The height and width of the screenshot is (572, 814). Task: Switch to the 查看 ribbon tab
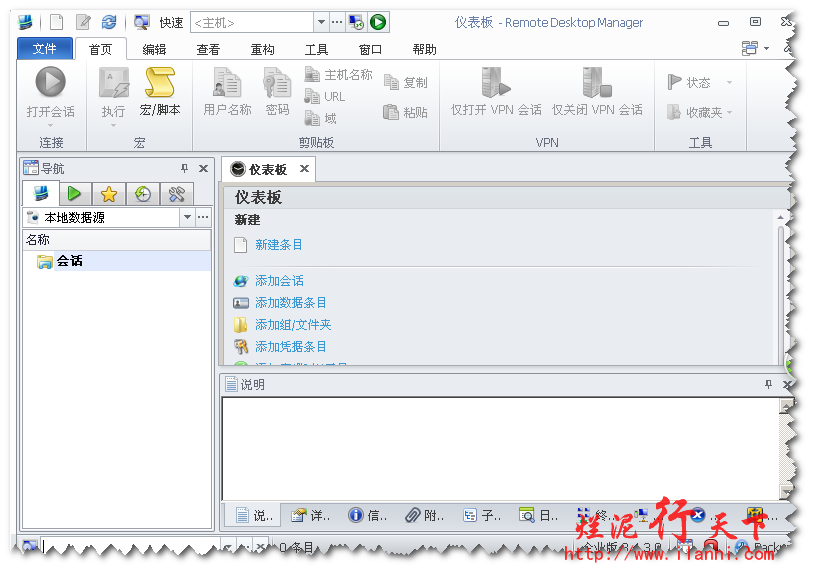[x=208, y=49]
